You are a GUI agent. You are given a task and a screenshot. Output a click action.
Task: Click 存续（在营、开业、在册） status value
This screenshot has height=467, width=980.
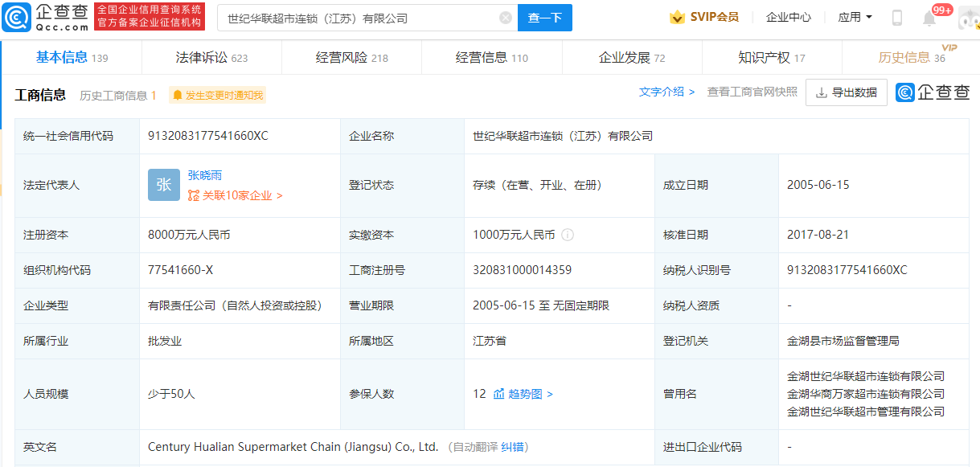point(538,185)
